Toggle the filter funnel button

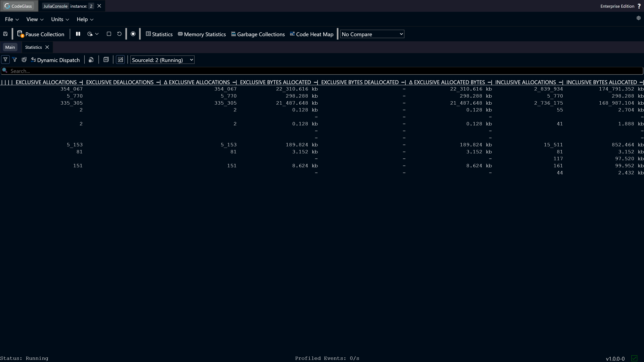point(5,60)
